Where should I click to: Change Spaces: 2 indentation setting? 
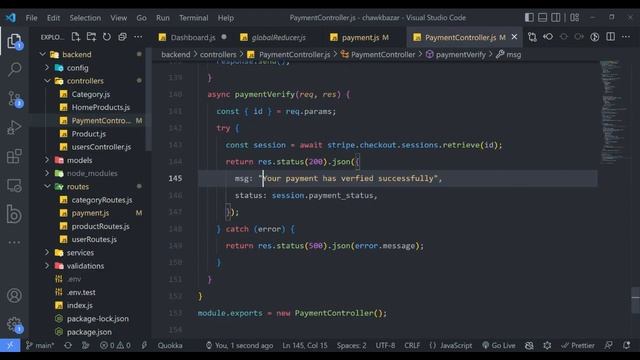351,345
